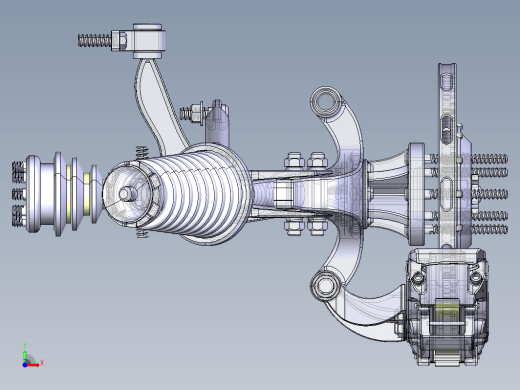Screen dimensions: 520x390
Task: Select the lower ring of the curved arm
Action: point(325,285)
